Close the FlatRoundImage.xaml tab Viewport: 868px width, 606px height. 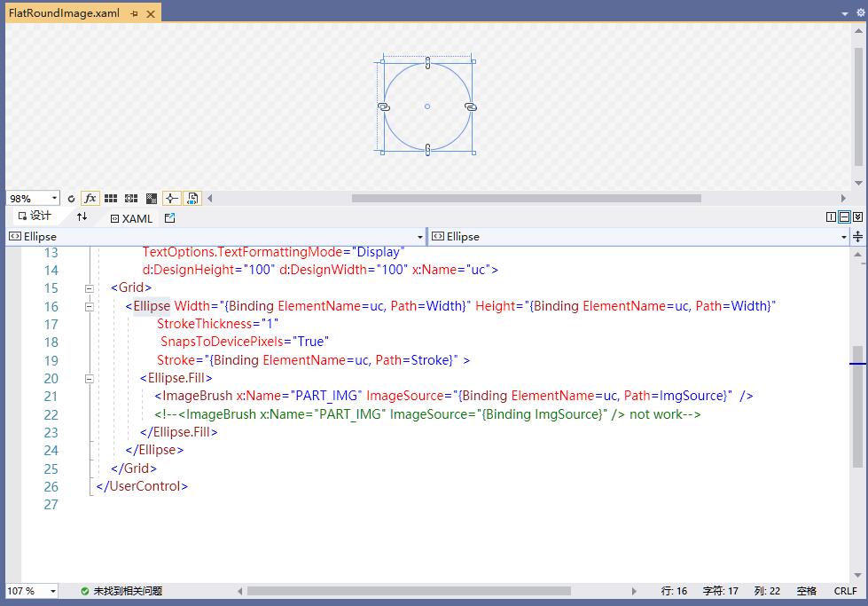(x=151, y=14)
